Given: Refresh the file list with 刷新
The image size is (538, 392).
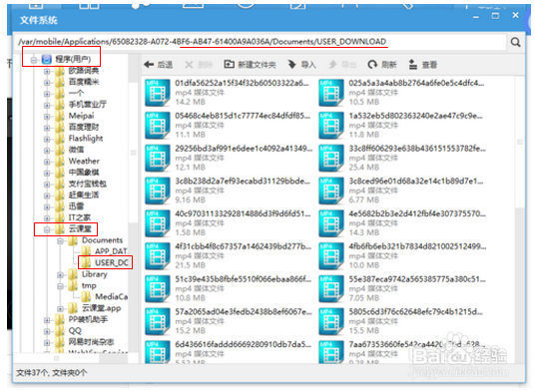Looking at the screenshot, I should (x=382, y=65).
